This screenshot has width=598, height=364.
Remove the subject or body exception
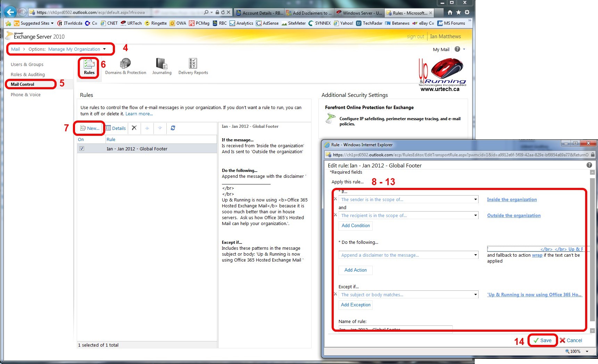click(335, 294)
